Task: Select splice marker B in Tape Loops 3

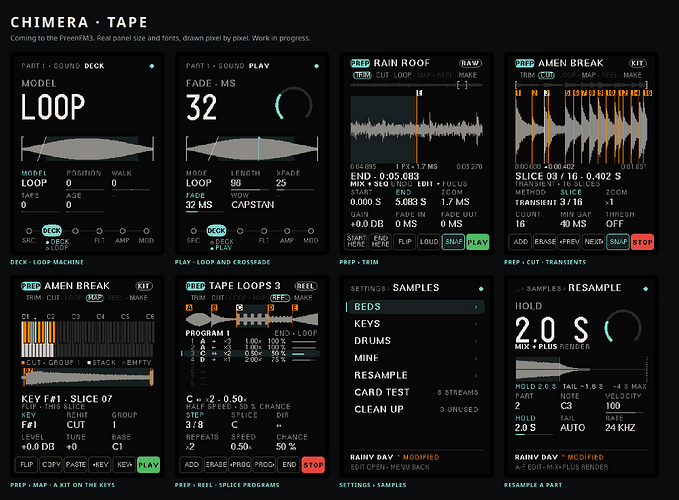Action: coord(214,307)
